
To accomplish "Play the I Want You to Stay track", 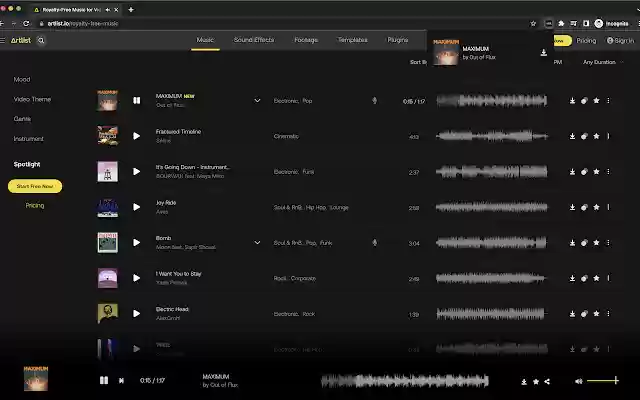I will 137,278.
